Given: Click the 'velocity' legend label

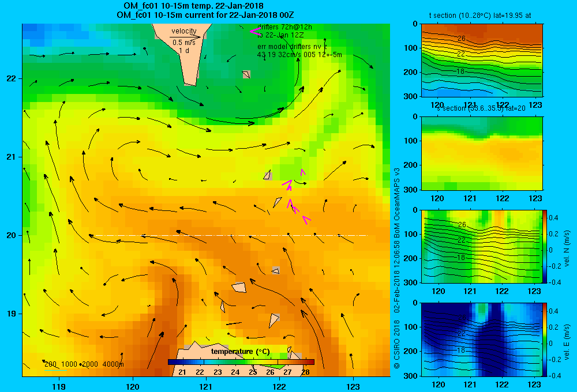Looking at the screenshot, I should 184,31.
